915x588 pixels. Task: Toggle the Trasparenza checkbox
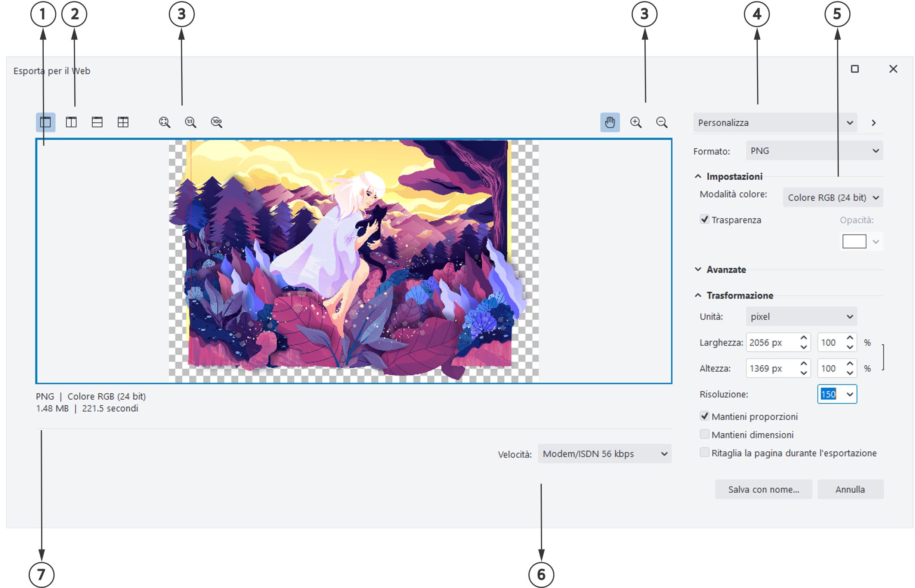(705, 219)
